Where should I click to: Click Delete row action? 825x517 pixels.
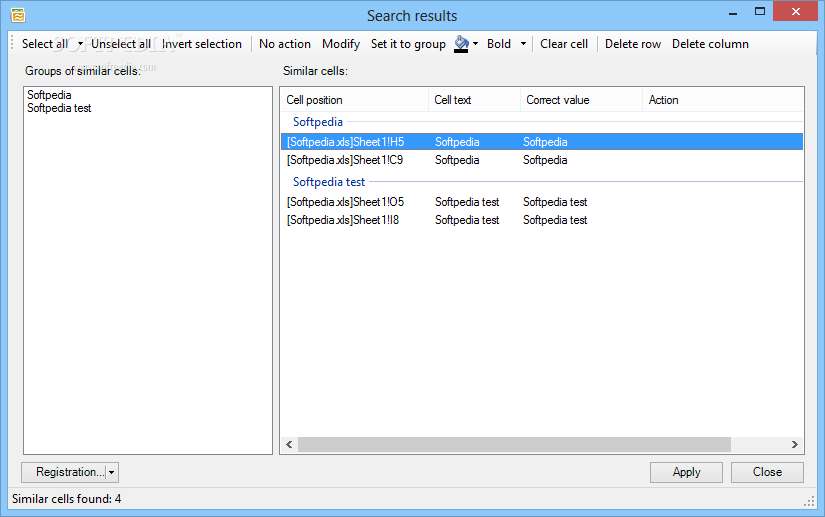tap(633, 44)
